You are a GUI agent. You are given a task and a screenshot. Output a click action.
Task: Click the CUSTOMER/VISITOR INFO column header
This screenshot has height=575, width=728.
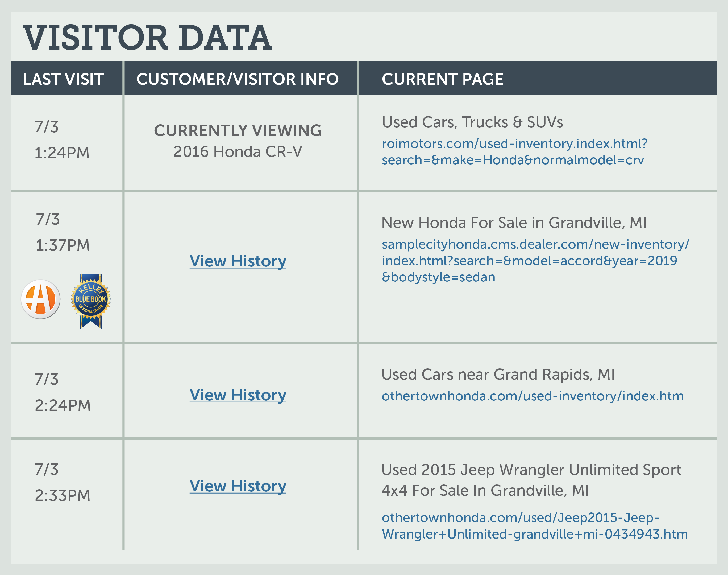tap(238, 79)
